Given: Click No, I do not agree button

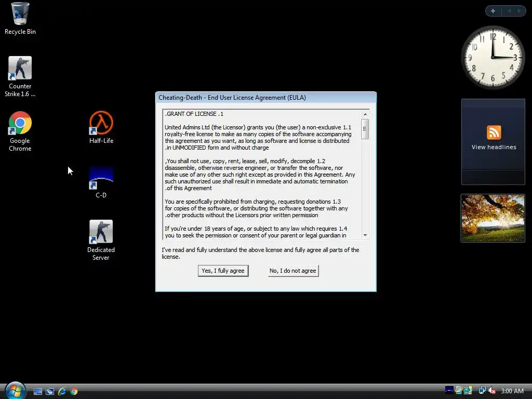Looking at the screenshot, I should coord(293,271).
